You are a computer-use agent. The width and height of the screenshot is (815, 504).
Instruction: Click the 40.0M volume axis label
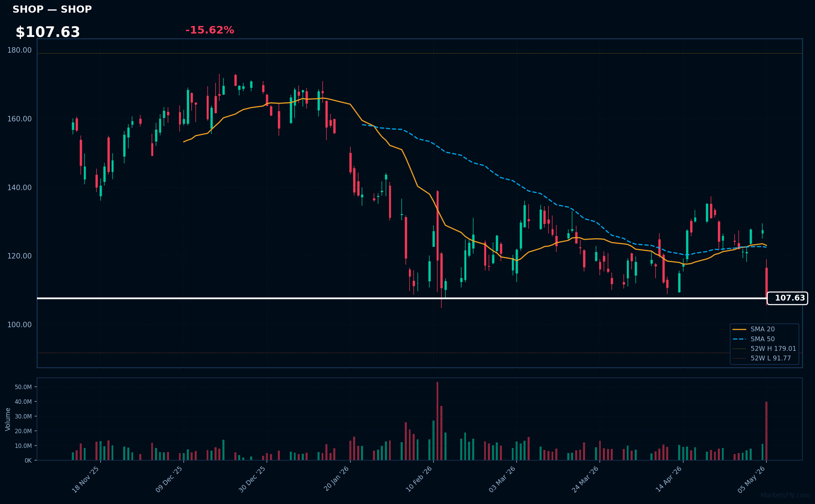[x=23, y=402]
